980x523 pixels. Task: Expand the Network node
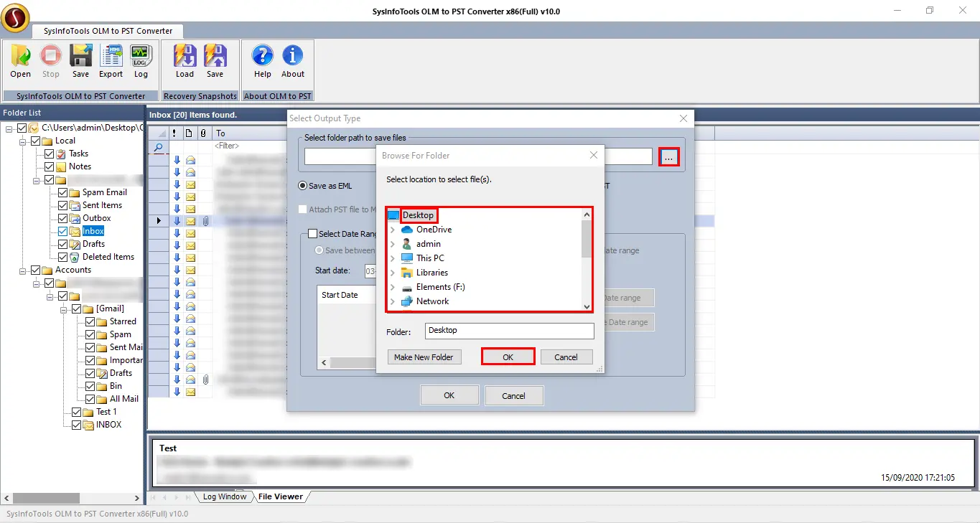pyautogui.click(x=393, y=301)
